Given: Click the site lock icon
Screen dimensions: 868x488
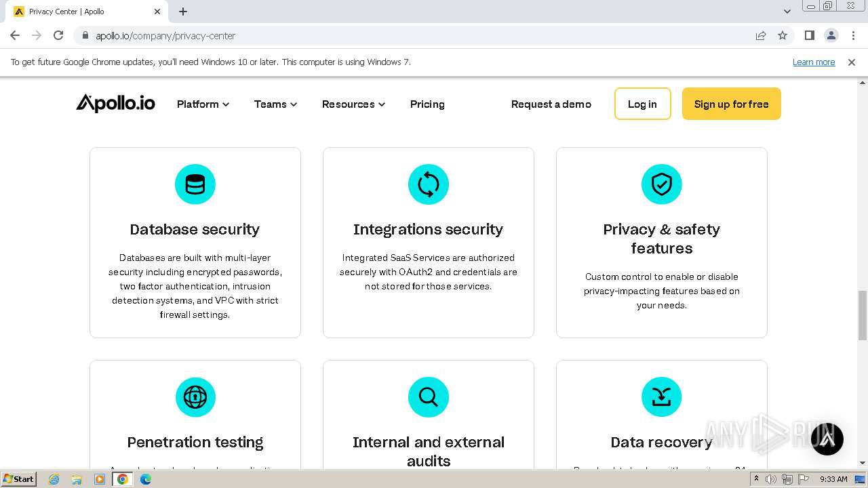Looking at the screenshot, I should pyautogui.click(x=85, y=35).
